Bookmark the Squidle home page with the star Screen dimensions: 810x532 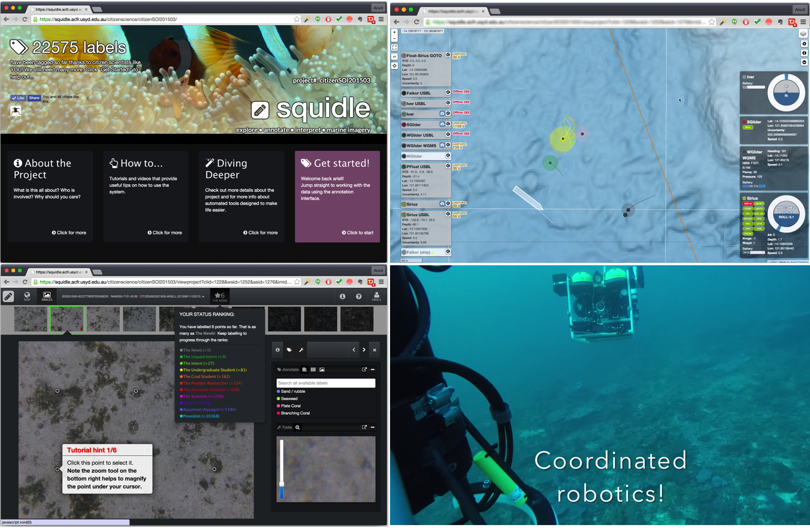pos(297,19)
